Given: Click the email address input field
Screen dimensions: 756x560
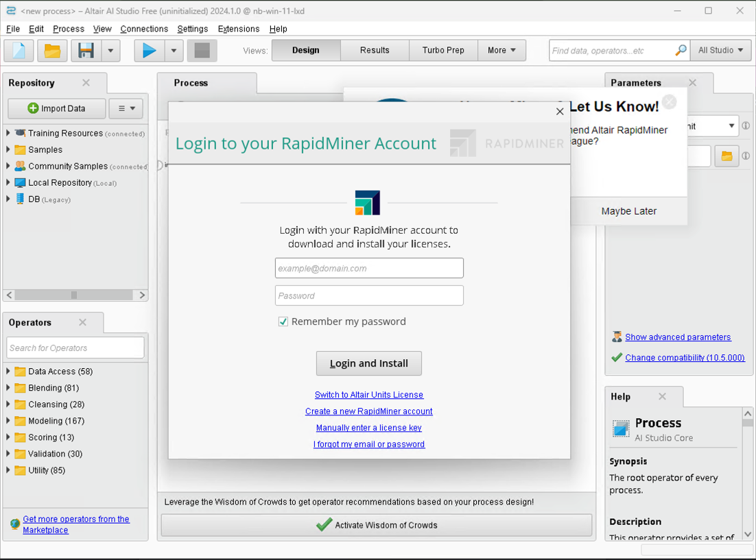Looking at the screenshot, I should [x=368, y=268].
